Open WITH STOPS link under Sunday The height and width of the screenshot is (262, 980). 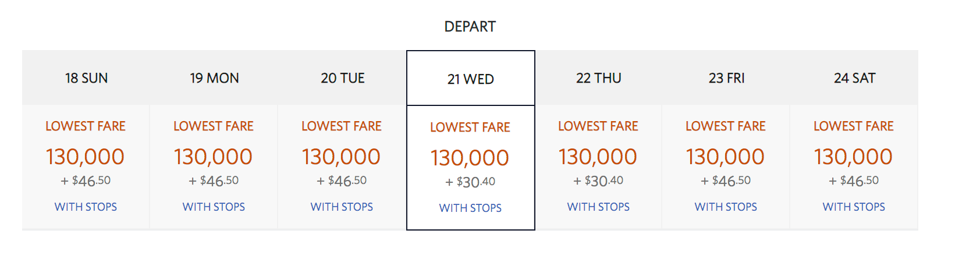coord(86,207)
